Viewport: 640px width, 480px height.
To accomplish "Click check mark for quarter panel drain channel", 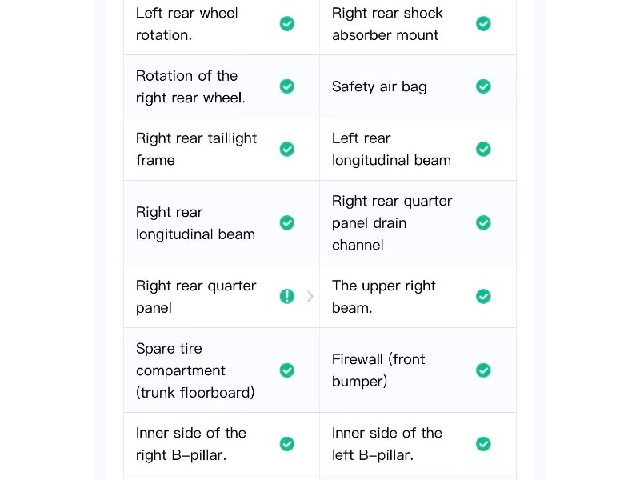I will [483, 223].
